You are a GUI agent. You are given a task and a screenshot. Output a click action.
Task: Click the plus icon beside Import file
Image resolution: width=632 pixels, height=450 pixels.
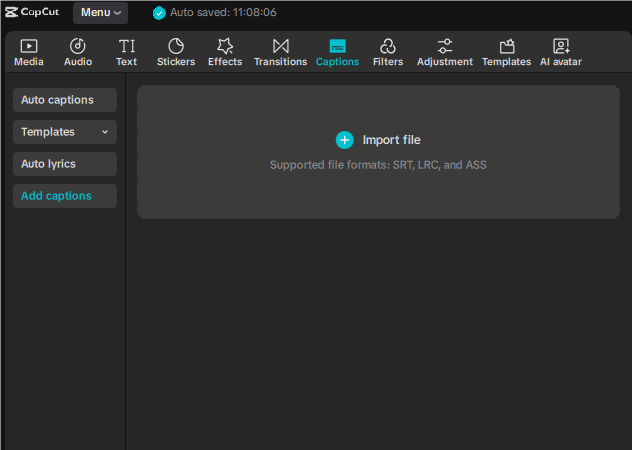345,140
